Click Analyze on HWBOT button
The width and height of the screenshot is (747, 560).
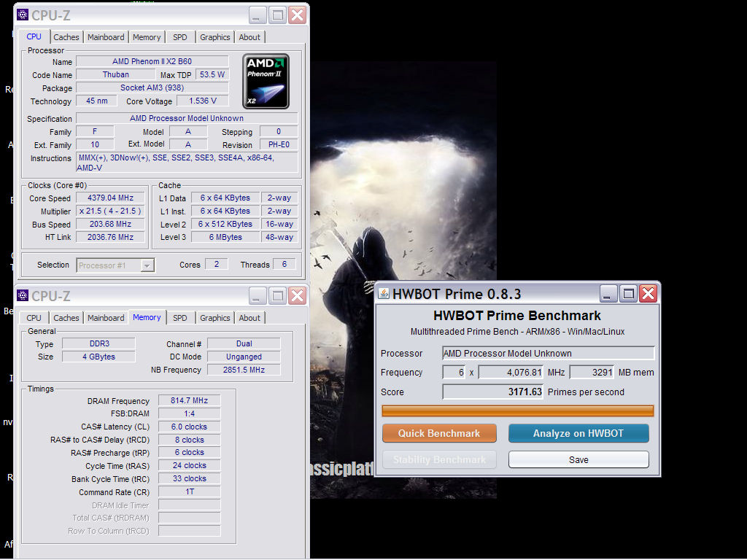(578, 433)
